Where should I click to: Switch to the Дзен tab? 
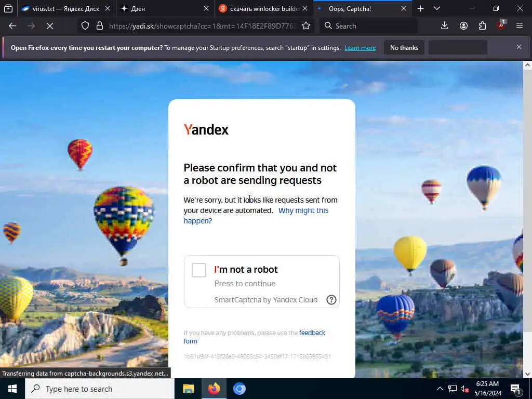pyautogui.click(x=165, y=9)
